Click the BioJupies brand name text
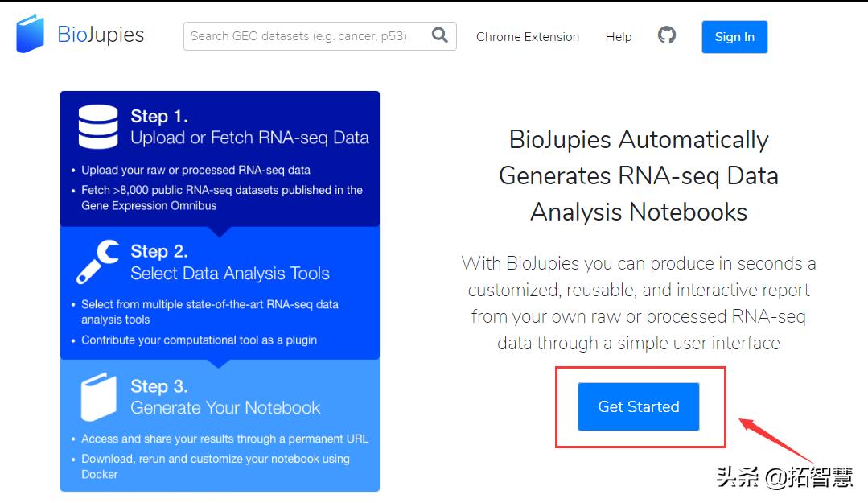Viewport: 868px width, 503px height. pos(101,35)
